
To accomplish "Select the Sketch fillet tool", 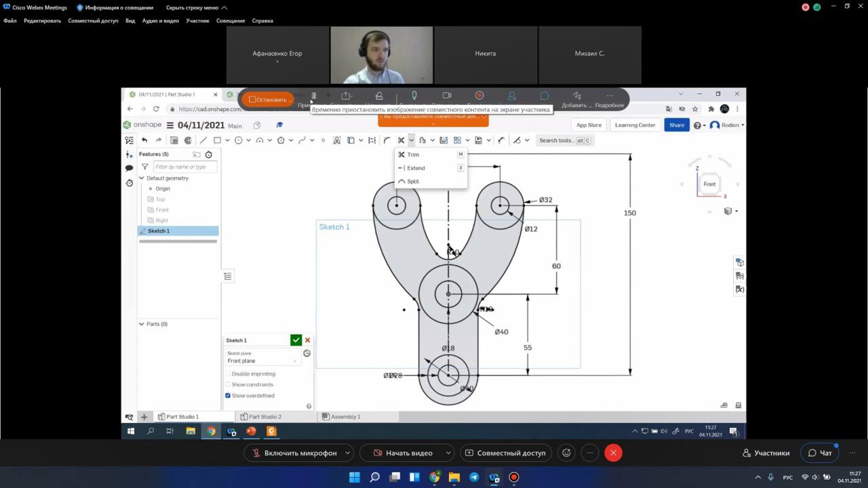I will click(x=387, y=140).
